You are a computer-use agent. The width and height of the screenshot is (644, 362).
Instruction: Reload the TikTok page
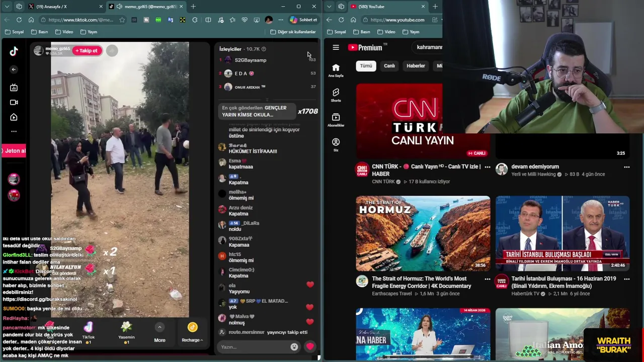point(19,20)
